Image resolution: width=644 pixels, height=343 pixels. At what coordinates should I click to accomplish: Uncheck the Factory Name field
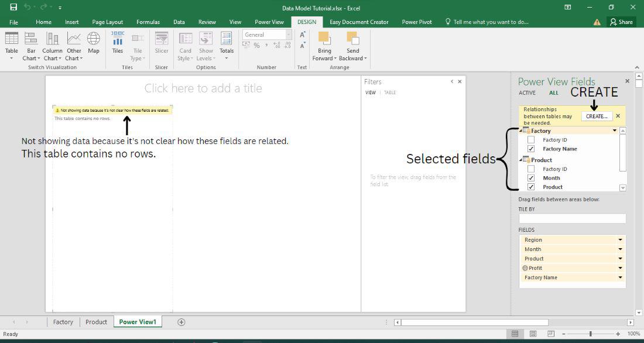point(531,149)
